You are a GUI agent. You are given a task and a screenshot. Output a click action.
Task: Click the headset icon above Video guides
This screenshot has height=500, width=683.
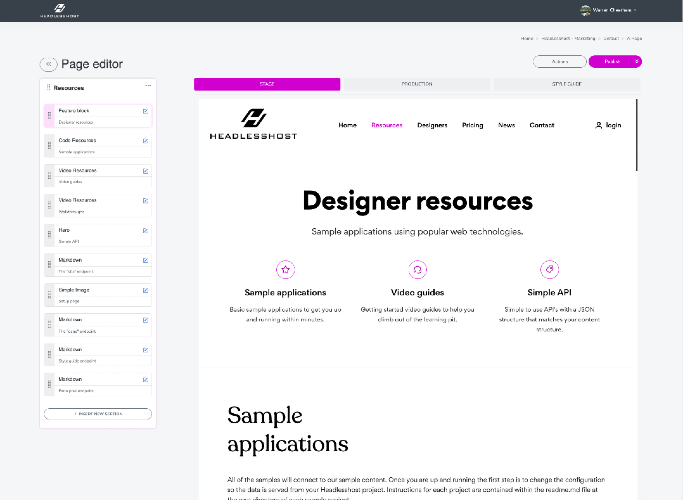point(417,269)
